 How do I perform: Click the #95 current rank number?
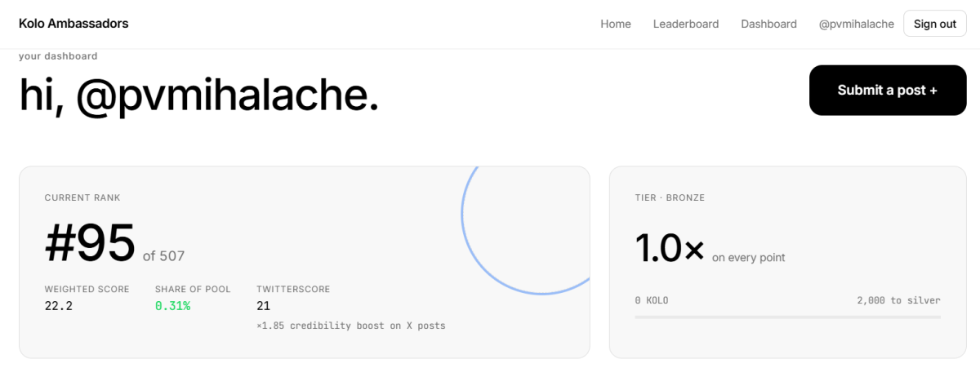click(x=90, y=243)
